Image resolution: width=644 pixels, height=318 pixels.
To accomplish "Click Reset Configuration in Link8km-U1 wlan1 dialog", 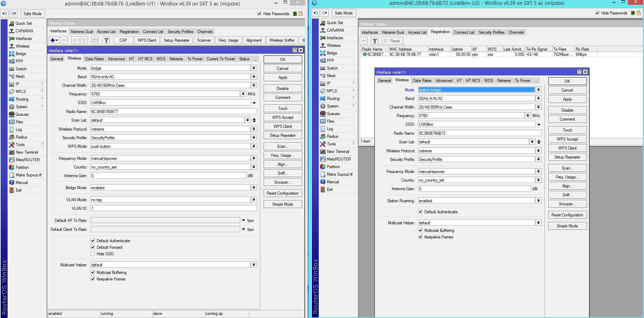I will [283, 193].
